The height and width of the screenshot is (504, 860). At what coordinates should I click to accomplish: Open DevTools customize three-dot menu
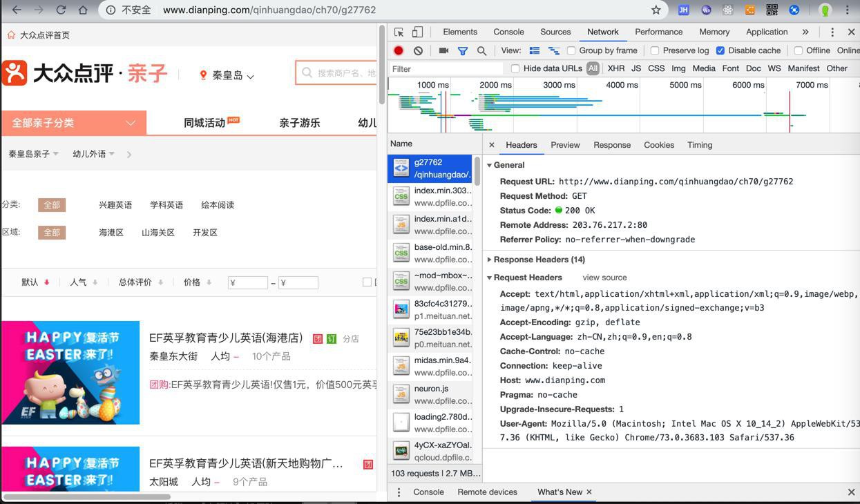point(832,32)
